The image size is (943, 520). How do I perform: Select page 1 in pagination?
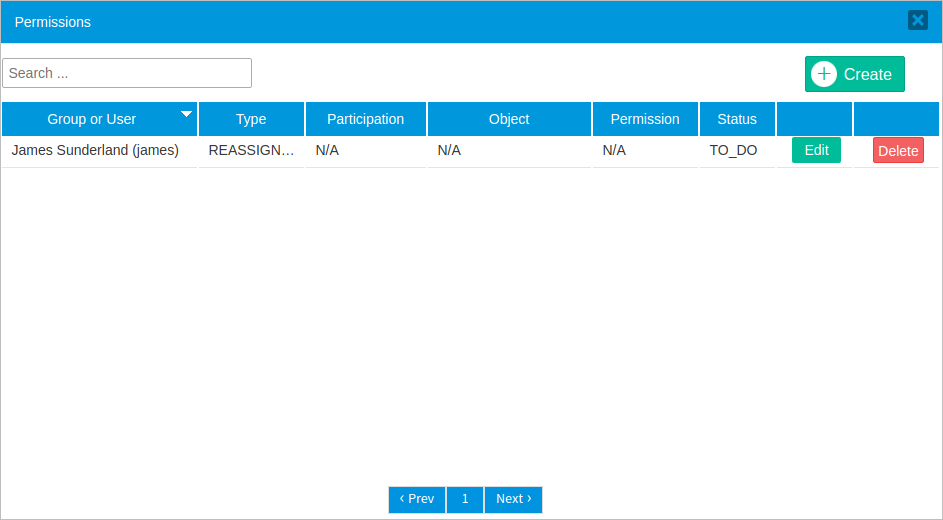tap(465, 499)
